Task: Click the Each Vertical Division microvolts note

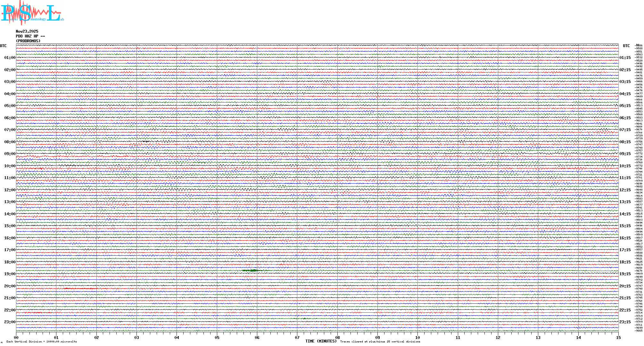Action: (42, 342)
